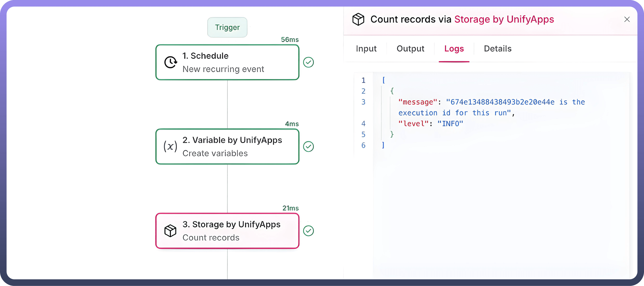This screenshot has height=286, width=644.
Task: Click the 56ms duration label
Action: click(289, 39)
